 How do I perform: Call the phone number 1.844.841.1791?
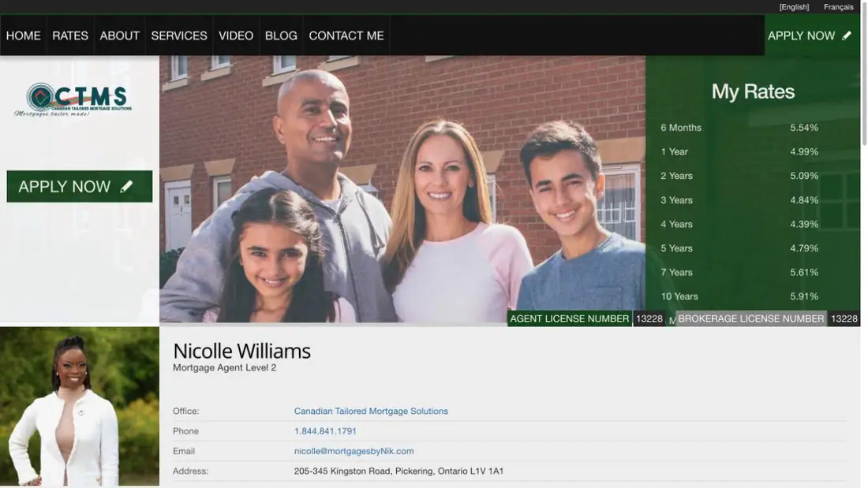pos(325,431)
